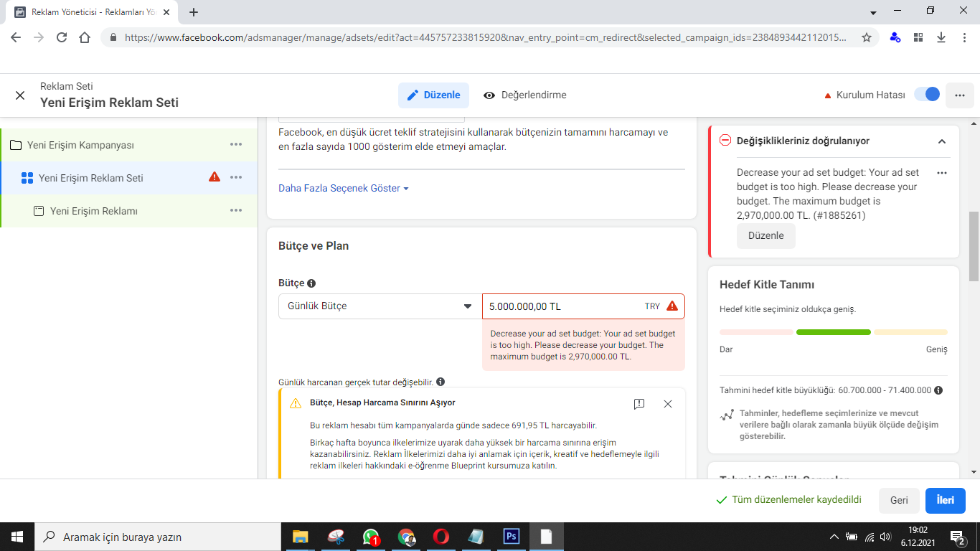Open the three-dot menu beside Kurulum Hatası
Viewport: 980px width, 551px height.
960,95
